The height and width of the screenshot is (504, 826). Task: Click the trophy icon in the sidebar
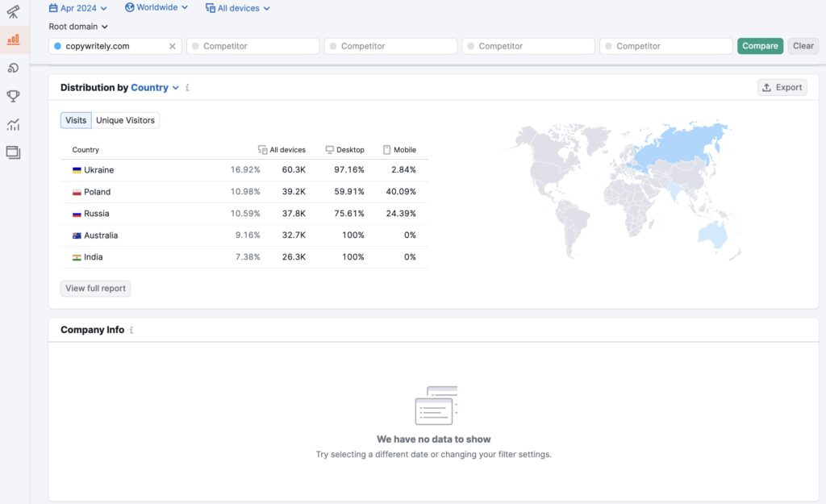click(13, 96)
